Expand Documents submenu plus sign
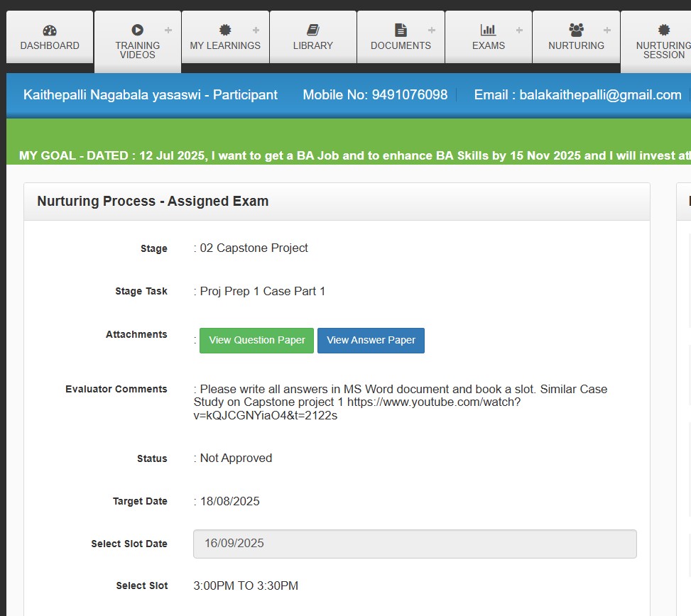 431,30
